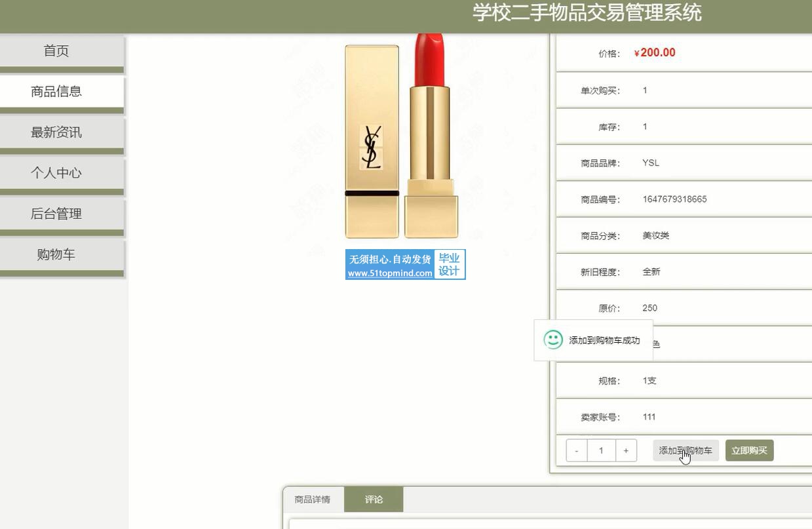Click the 规格 label
Viewport: 812px width, 529px height.
[609, 381]
